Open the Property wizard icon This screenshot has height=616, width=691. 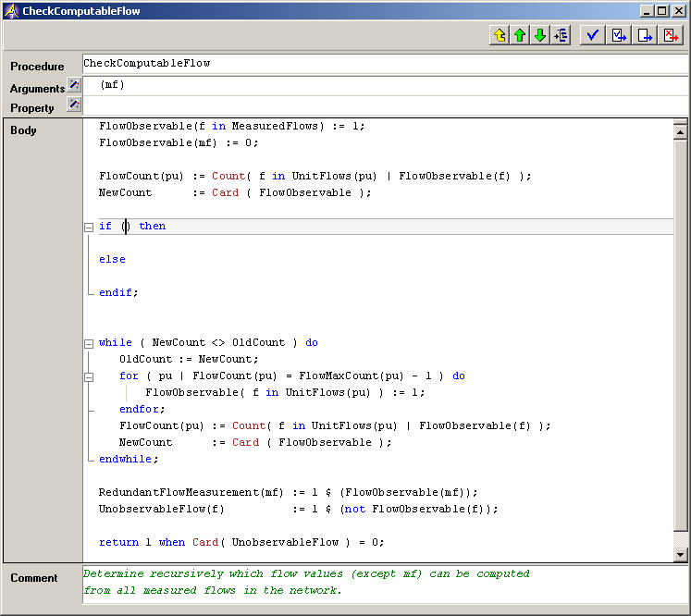[74, 105]
